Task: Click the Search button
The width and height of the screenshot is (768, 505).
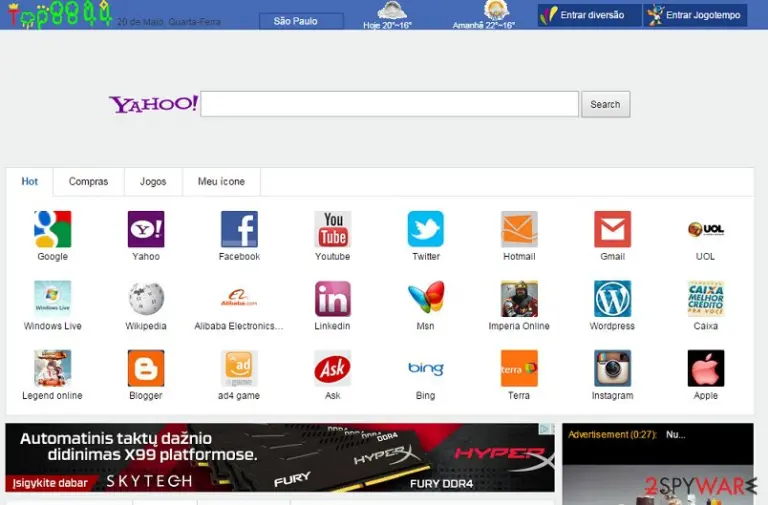Action: pos(605,104)
